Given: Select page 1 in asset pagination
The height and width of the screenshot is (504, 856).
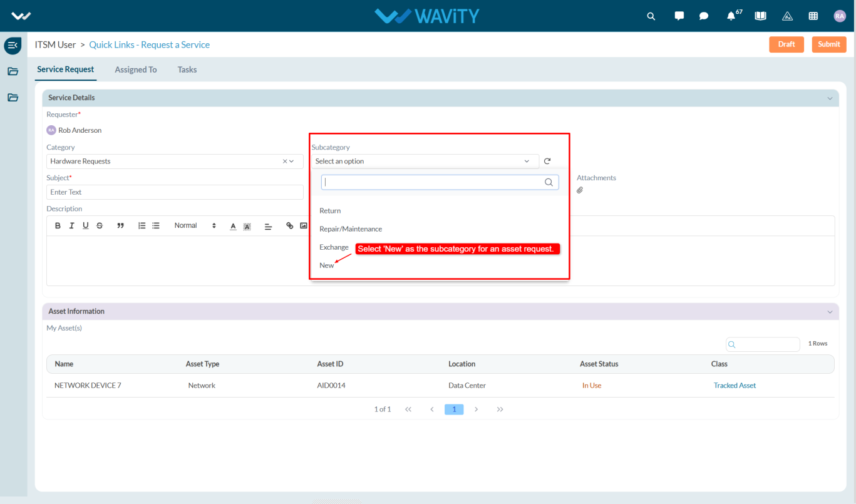Looking at the screenshot, I should [x=454, y=409].
